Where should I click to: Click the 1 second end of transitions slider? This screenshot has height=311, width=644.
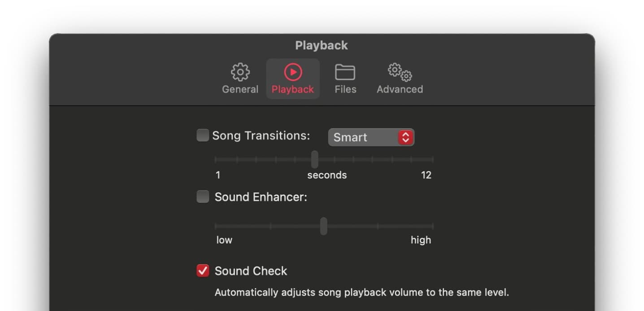(216, 159)
